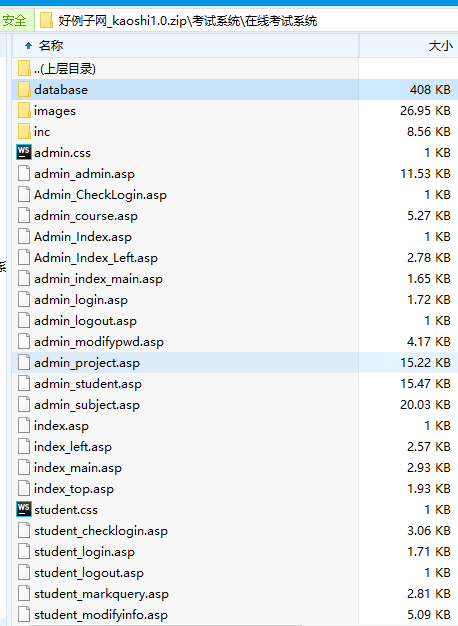Select the admin_subject.asp entry
Screen dimensions: 458x626
pos(235,404)
